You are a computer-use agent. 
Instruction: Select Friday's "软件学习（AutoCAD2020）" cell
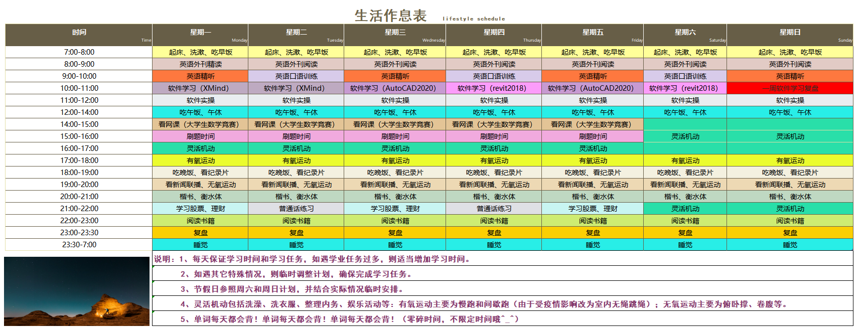click(x=593, y=88)
